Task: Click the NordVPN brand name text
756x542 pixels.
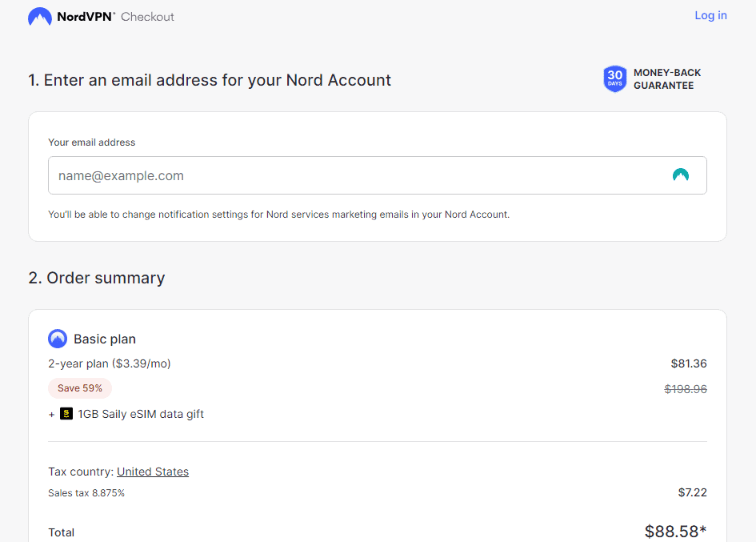Action: pos(86,16)
